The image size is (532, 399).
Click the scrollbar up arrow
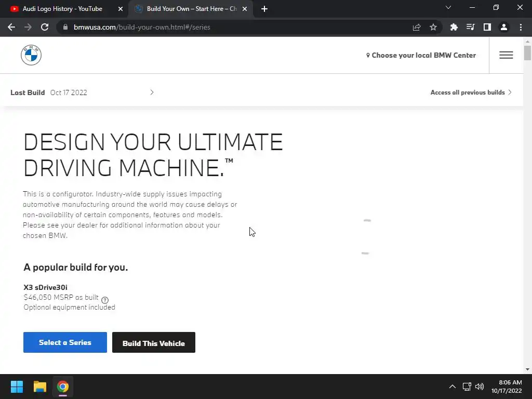point(527,41)
